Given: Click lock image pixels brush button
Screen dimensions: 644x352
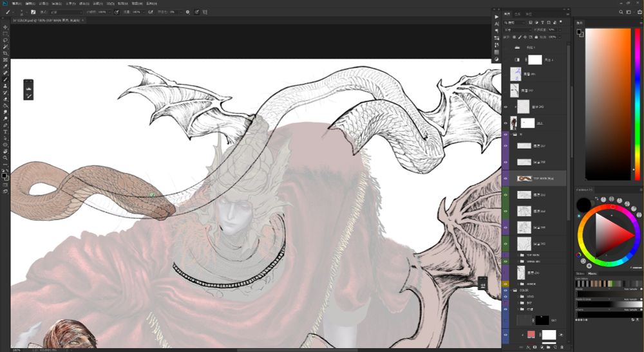Looking at the screenshot, I should 520,37.
